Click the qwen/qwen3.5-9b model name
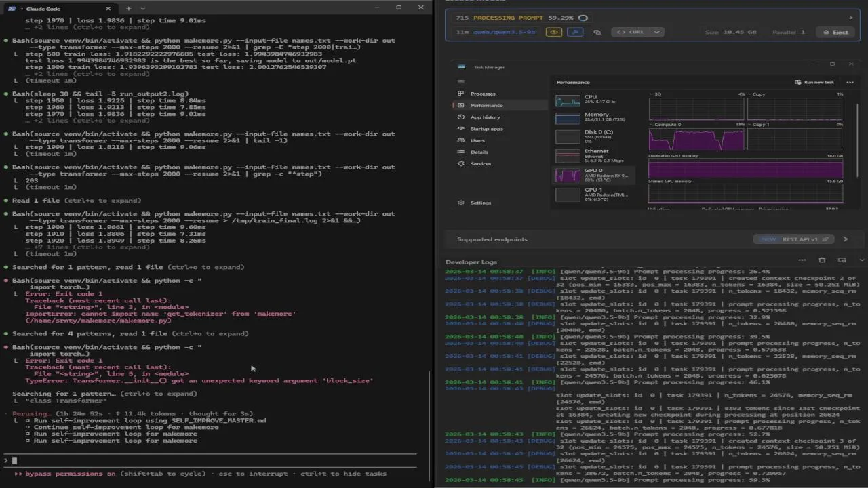The width and height of the screenshot is (868, 488). click(x=505, y=32)
